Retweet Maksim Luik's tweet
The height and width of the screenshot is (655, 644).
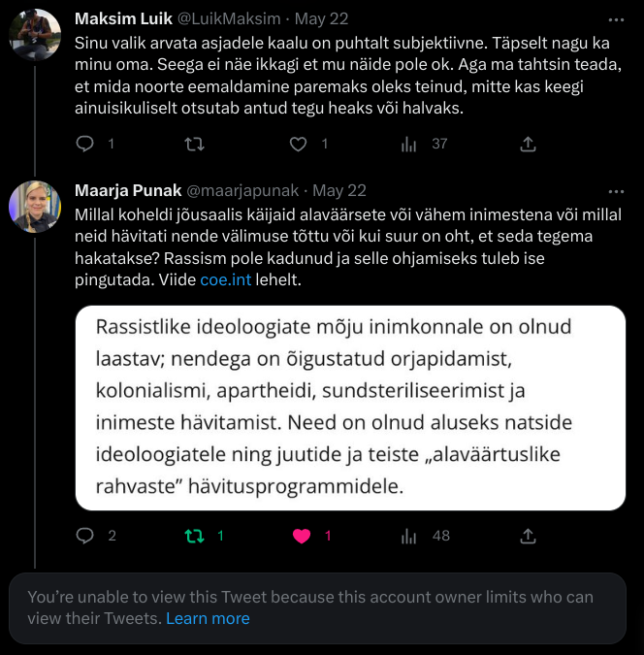194,144
